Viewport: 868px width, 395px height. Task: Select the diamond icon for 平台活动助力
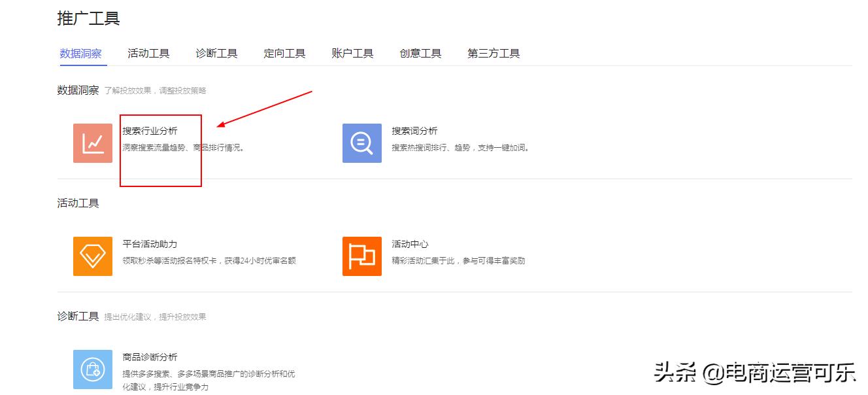[x=92, y=255]
